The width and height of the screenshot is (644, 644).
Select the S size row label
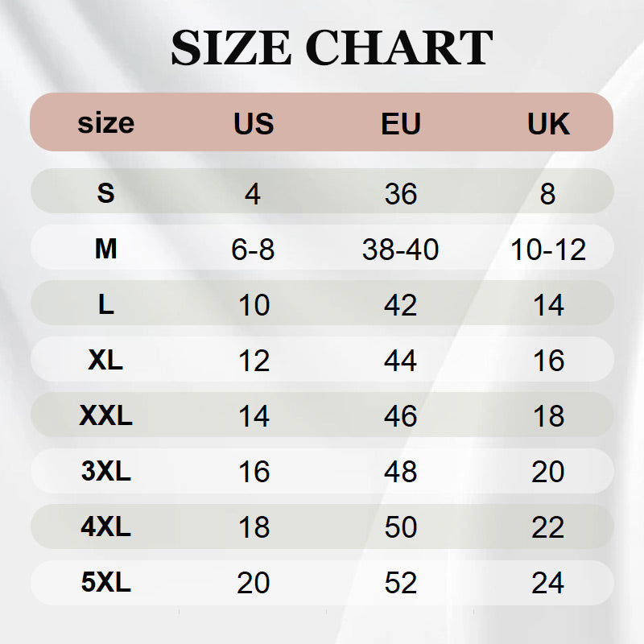click(x=105, y=193)
